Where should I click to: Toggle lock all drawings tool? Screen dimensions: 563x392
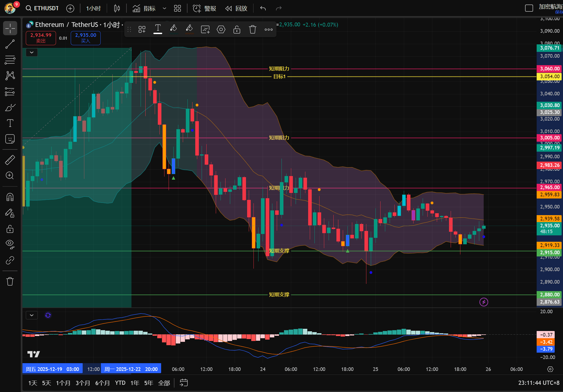pyautogui.click(x=10, y=229)
